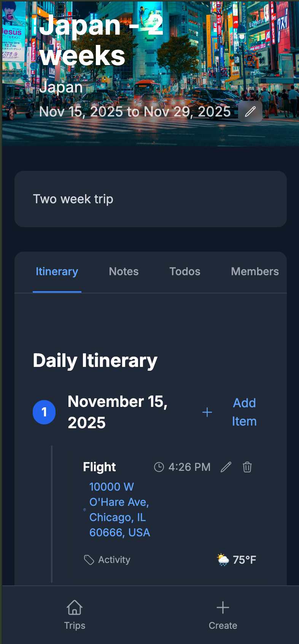This screenshot has height=644, width=299.
Task: Click the Two week trip description card
Action: tap(150, 199)
